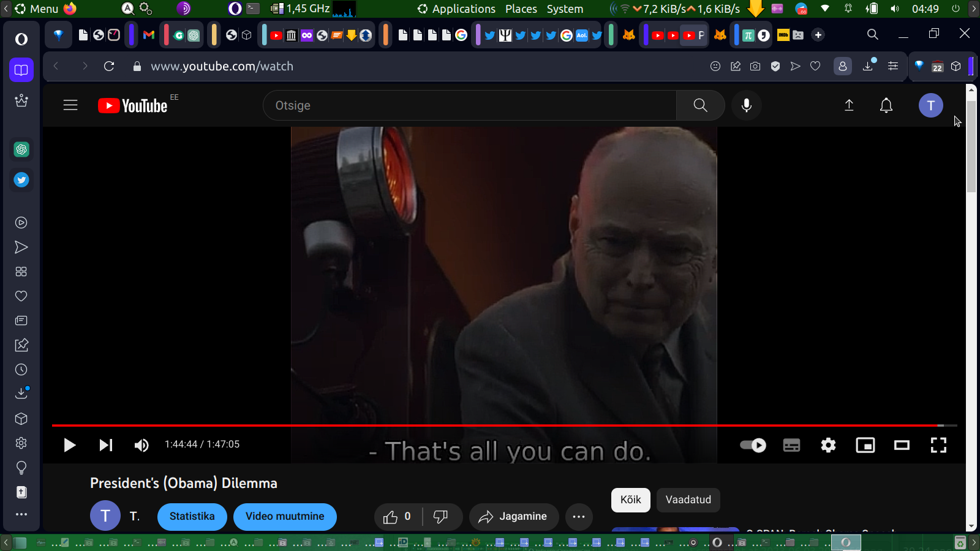
Task: Open ChatGPT in the Opera sidebar
Action: tap(21, 149)
